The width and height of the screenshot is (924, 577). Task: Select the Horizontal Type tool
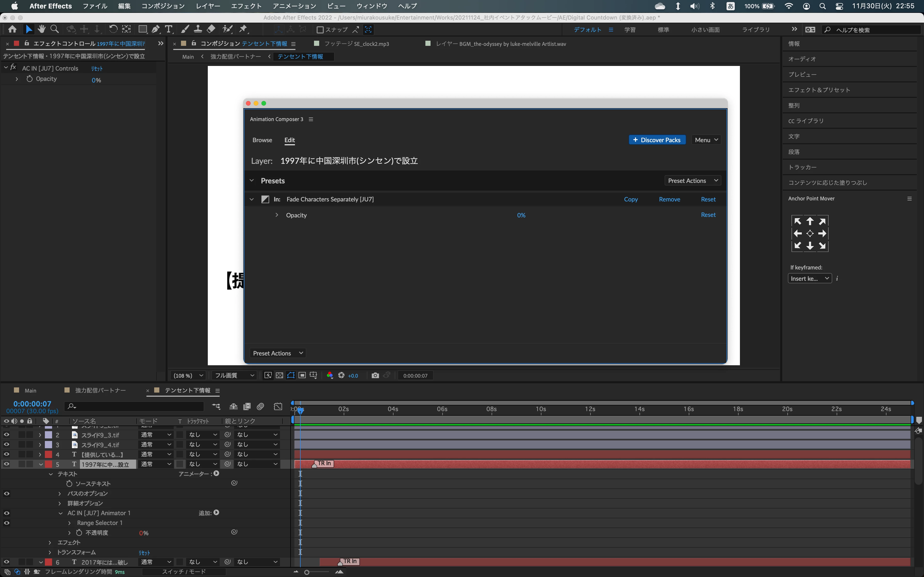168,29
